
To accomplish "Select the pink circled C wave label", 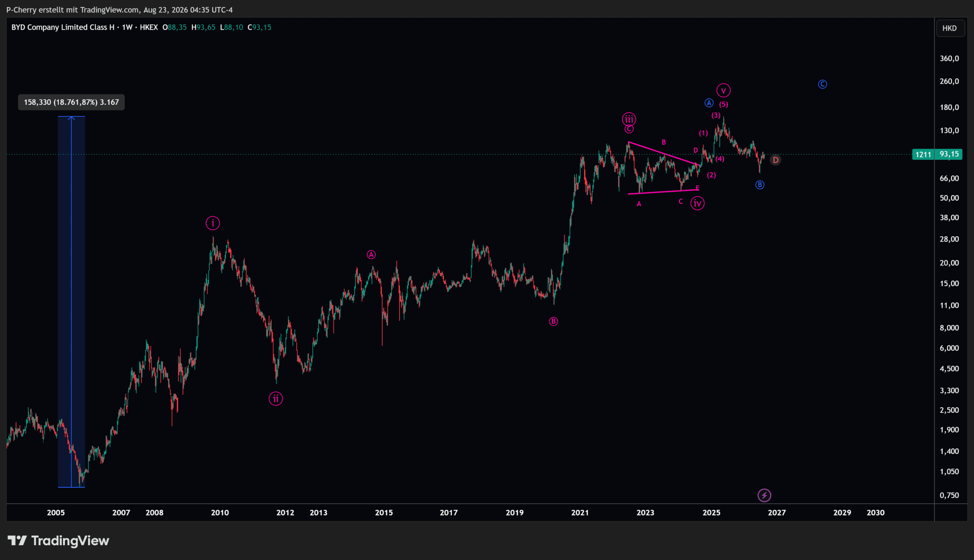I will (x=629, y=129).
